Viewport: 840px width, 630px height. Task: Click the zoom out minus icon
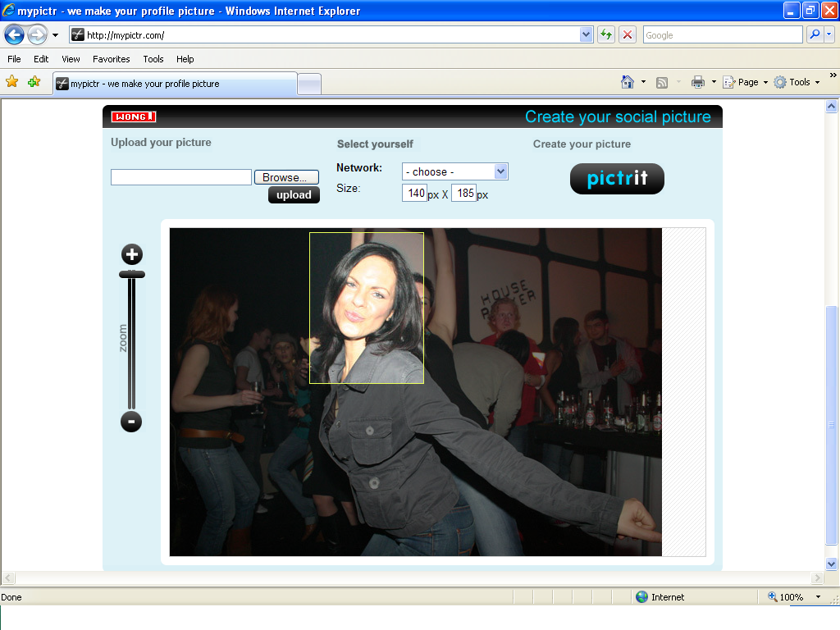[131, 422]
